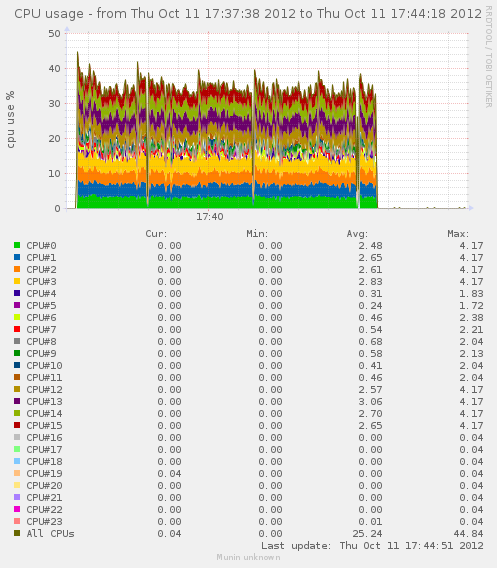Click the Avg: column header

[357, 234]
